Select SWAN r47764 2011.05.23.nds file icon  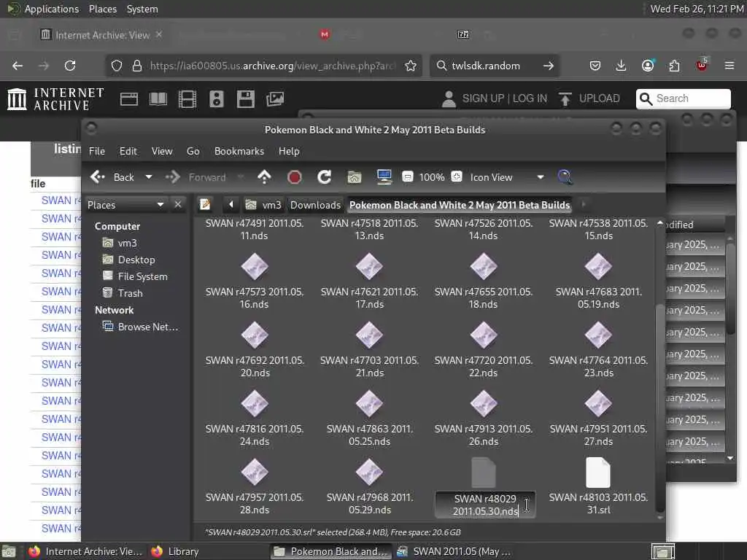598,335
